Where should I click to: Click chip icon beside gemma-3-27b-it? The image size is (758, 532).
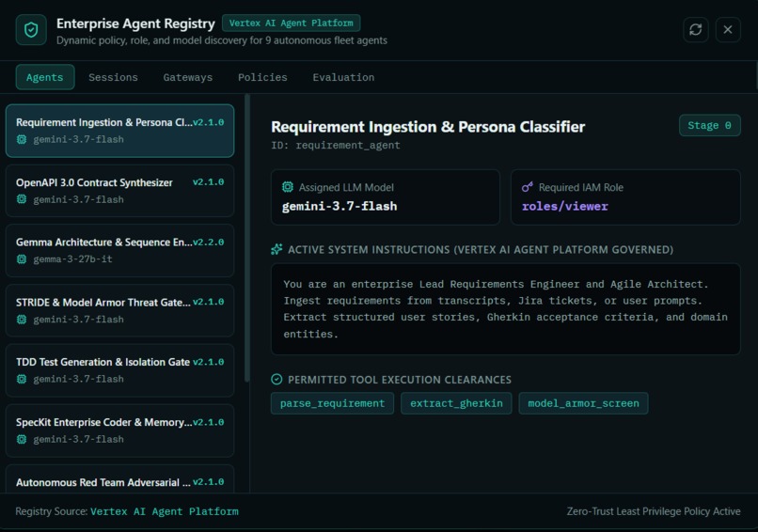click(x=22, y=259)
